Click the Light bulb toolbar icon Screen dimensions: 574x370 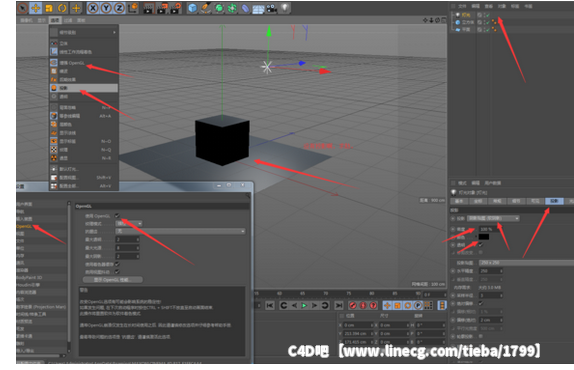pyautogui.click(x=285, y=8)
